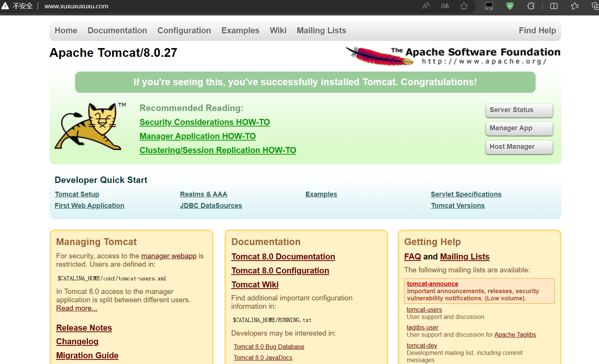Image resolution: width=599 pixels, height=364 pixels.
Task: Add page to favorites star icon
Action: click(x=464, y=6)
